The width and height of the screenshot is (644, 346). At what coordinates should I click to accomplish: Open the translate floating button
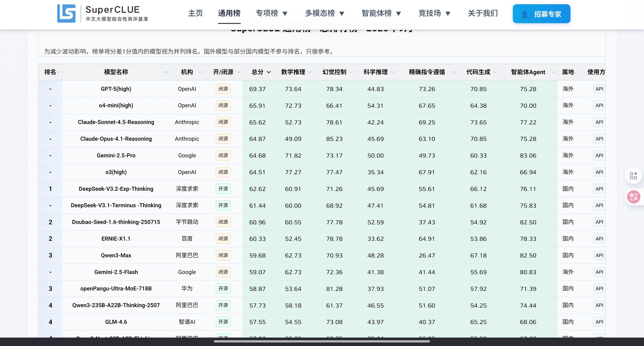633,197
